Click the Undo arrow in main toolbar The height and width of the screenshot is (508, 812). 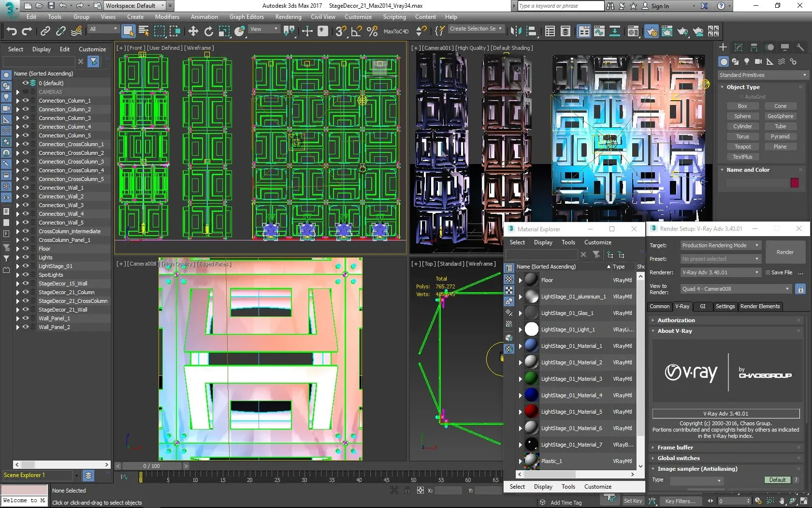(x=12, y=31)
